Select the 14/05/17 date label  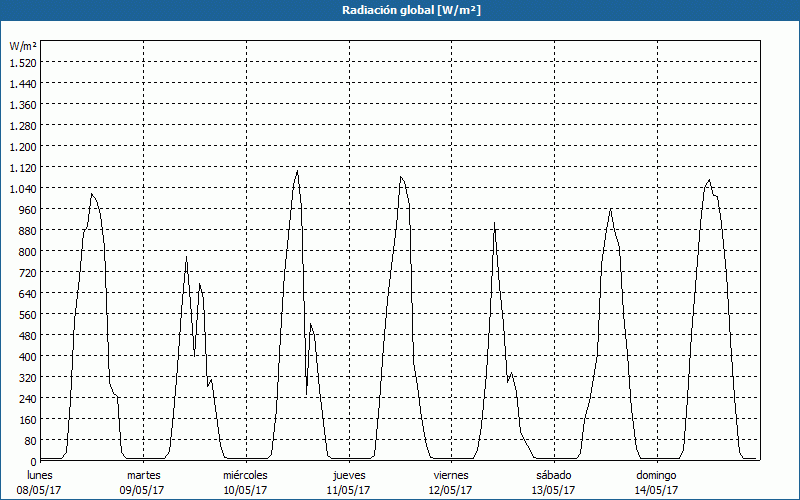[657, 490]
